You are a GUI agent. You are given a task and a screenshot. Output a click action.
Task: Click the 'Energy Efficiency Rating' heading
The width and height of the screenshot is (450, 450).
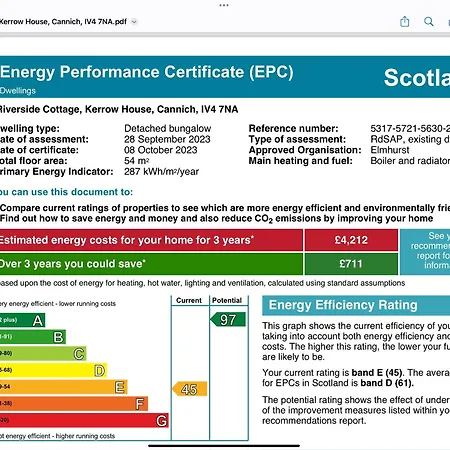(343, 305)
